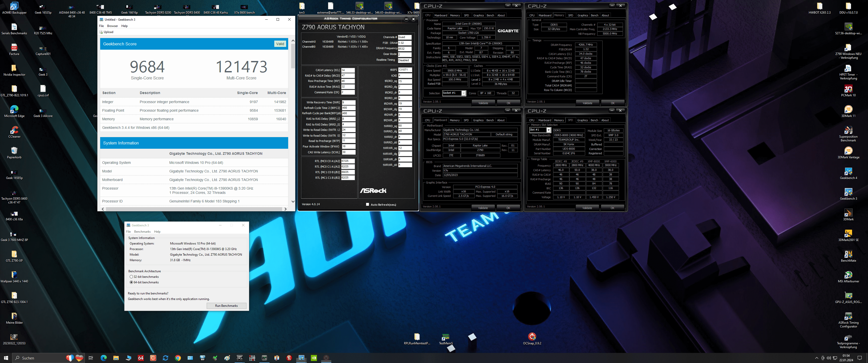Viewport: 868px width, 363px height.
Task: Open the cpuz.cvf file on the desktop
Action: pyautogui.click(x=43, y=90)
